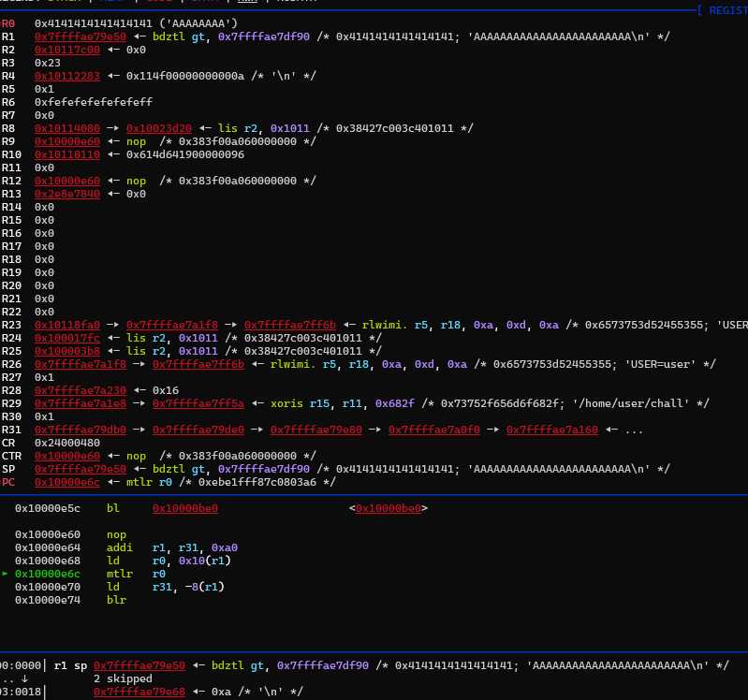Click the green current-instruction arrow marker
This screenshot has width=748, height=700.
[6, 573]
